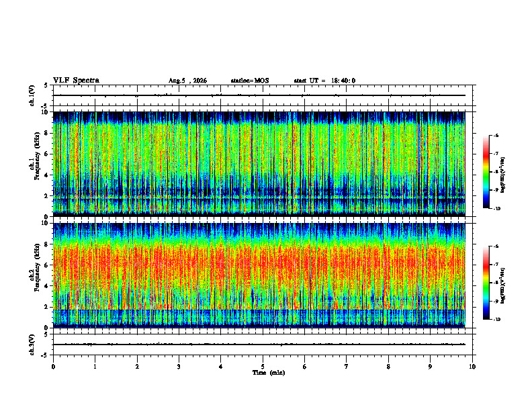Click the time axis tick label "0"

(53, 367)
